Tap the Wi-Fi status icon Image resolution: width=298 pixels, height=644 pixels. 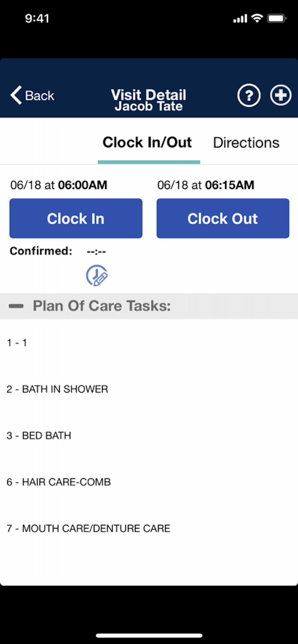click(257, 18)
